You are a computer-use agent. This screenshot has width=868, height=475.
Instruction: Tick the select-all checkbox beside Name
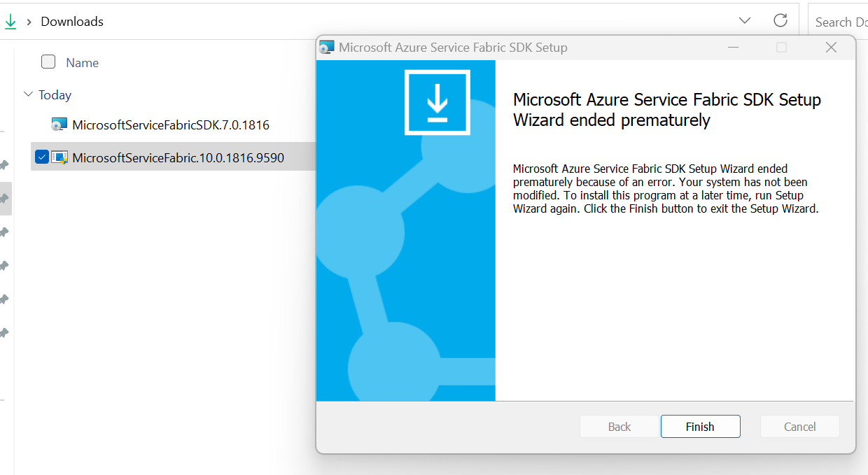click(48, 62)
